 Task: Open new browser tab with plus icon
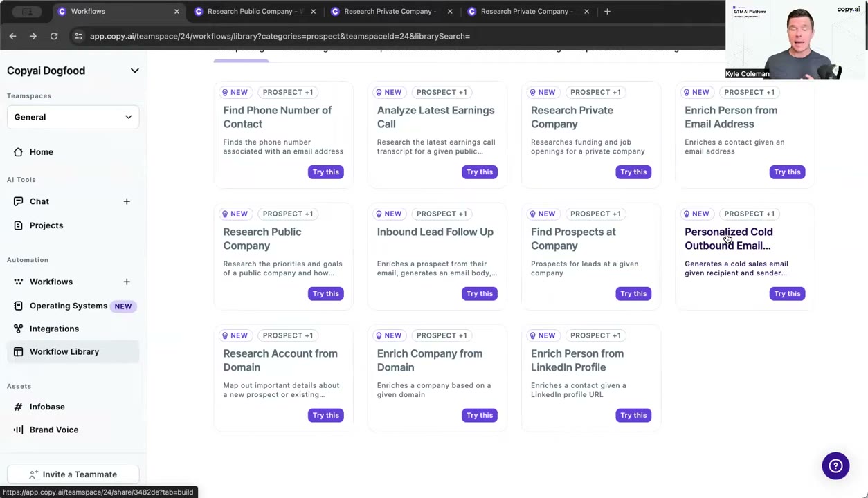point(607,11)
